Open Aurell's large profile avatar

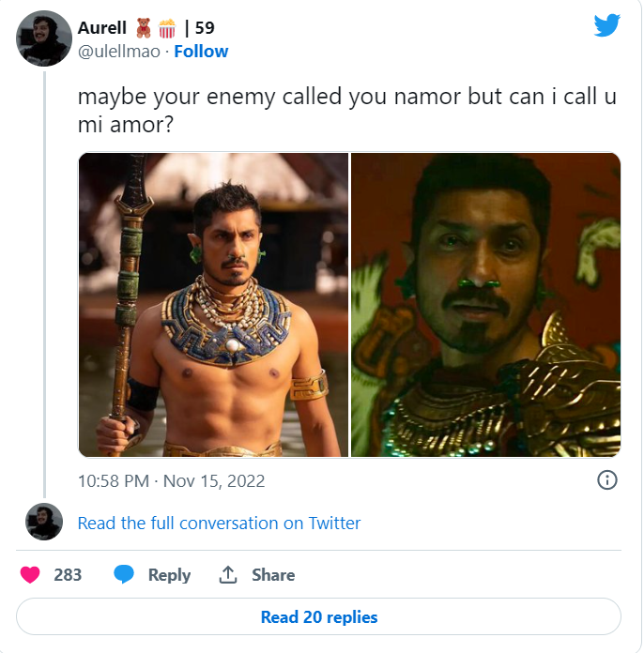tap(44, 38)
